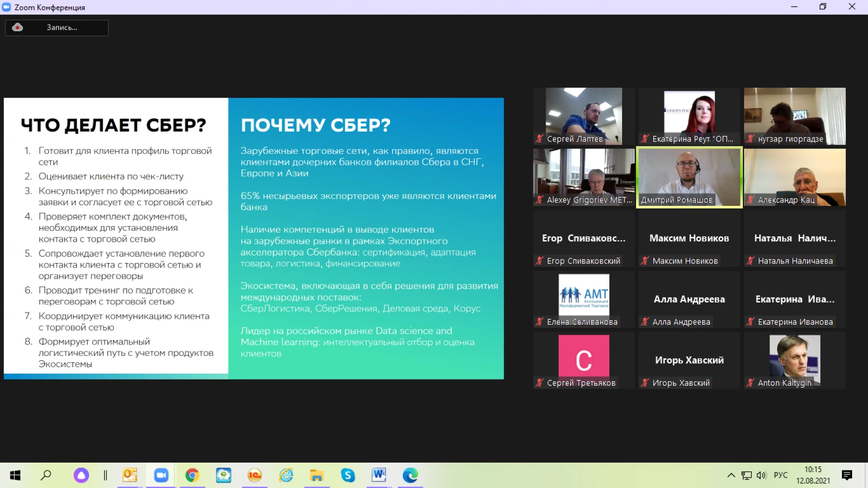Screen dimensions: 868x488
Task: Open Google Chrome from taskbar
Action: (192, 475)
